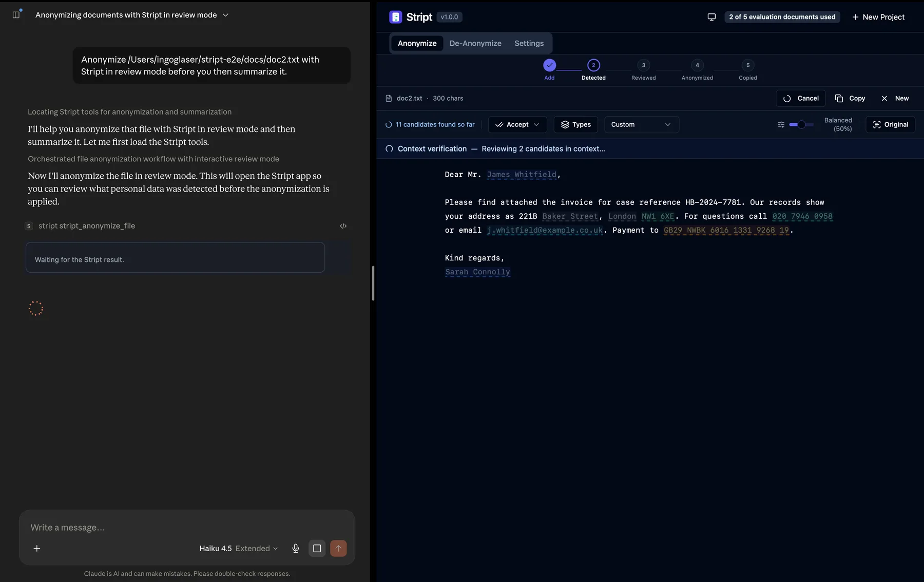Select the Baker Street candidate
This screenshot has width=924, height=582.
[x=570, y=216]
